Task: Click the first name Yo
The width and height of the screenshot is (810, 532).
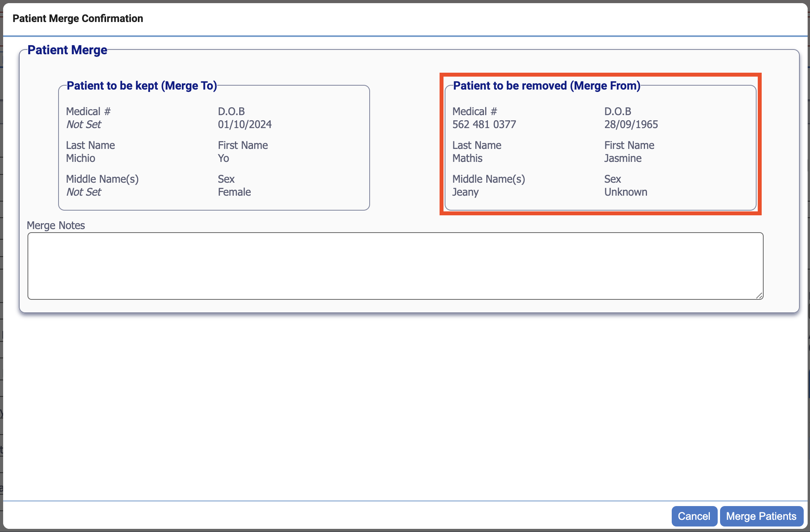Action: (224, 158)
